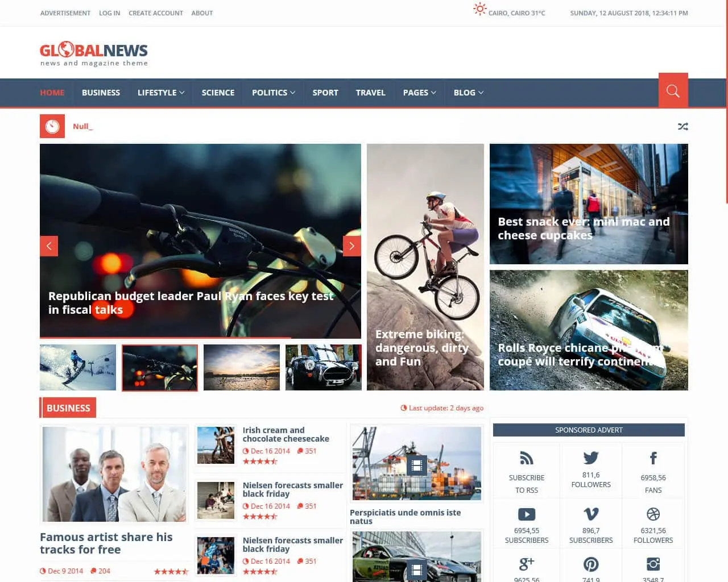Viewport: 728px width, 582px height.
Task: Open 'Perspiciatis unde omnis iste natus' article
Action: click(x=406, y=517)
